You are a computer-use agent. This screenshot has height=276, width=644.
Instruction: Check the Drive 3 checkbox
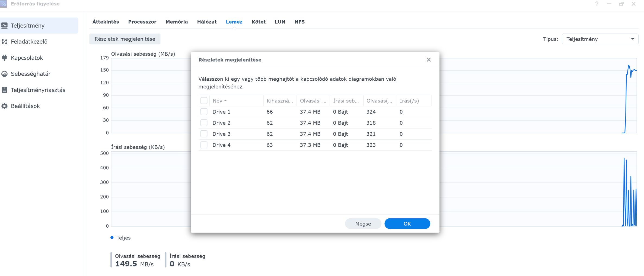pos(204,134)
